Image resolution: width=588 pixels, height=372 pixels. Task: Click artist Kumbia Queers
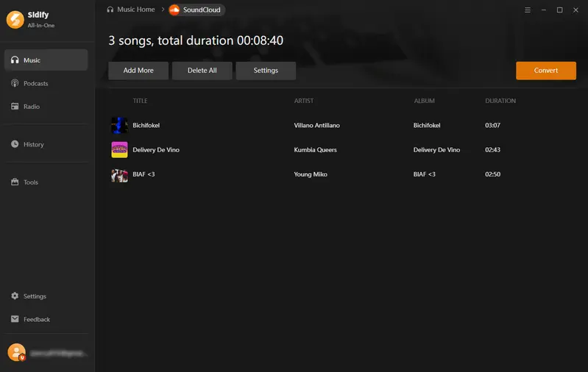316,149
